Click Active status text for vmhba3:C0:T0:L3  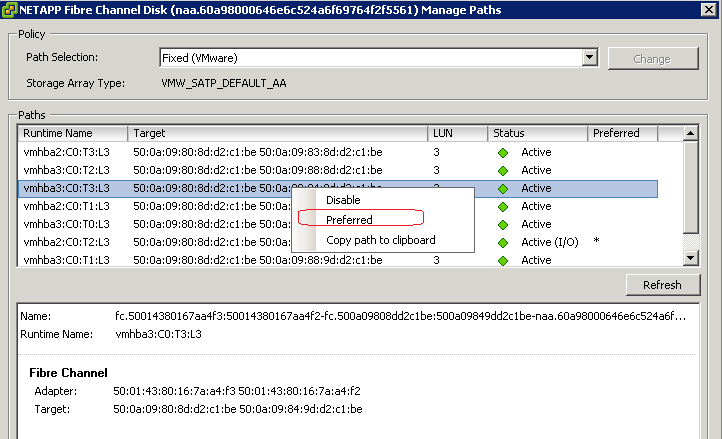(x=536, y=224)
